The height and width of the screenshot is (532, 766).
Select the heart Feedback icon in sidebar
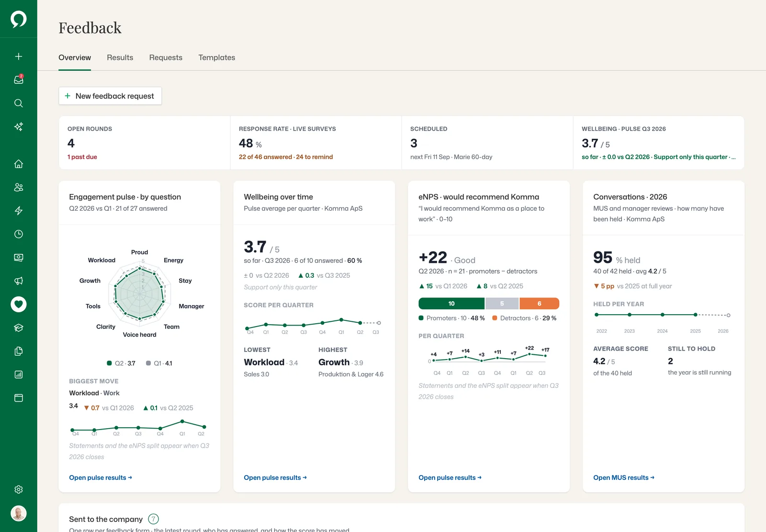pyautogui.click(x=19, y=304)
